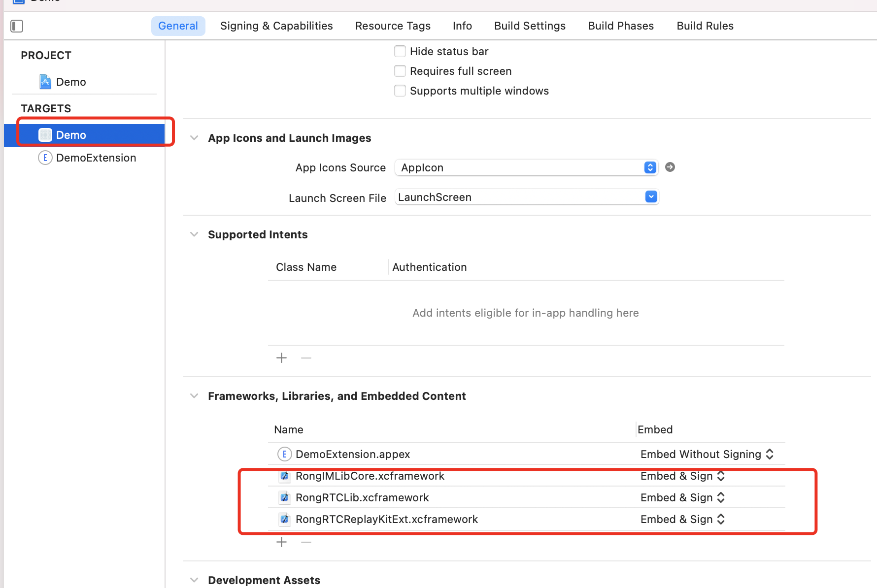Collapse the Development Assets section
Image resolution: width=877 pixels, height=588 pixels.
195,580
